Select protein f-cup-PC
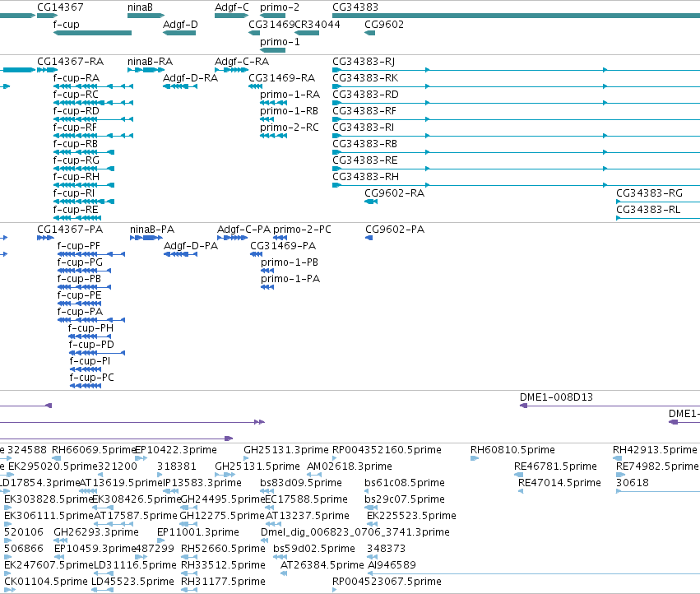This screenshot has height=594, width=700. [91, 378]
